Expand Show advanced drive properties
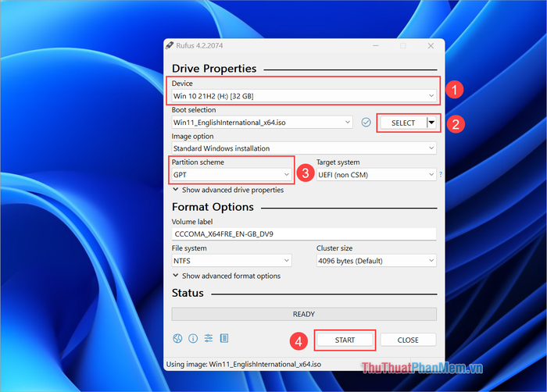547x392 pixels. pyautogui.click(x=228, y=190)
